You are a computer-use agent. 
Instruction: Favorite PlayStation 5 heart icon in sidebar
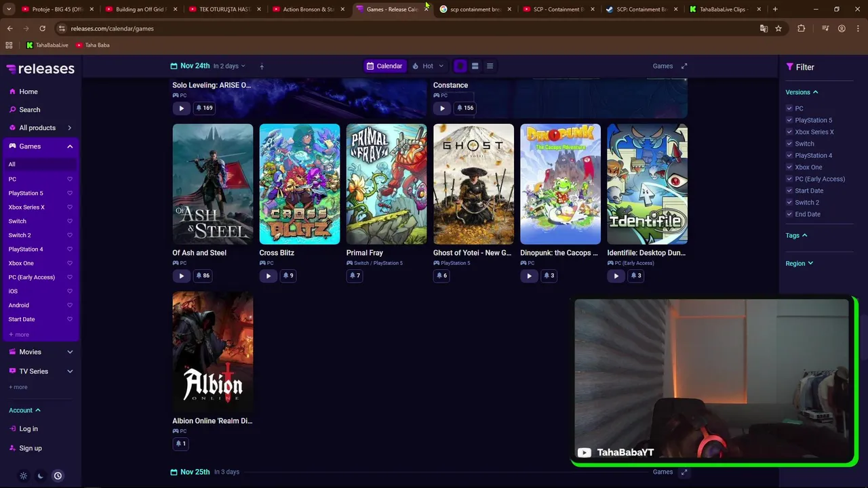tap(70, 193)
